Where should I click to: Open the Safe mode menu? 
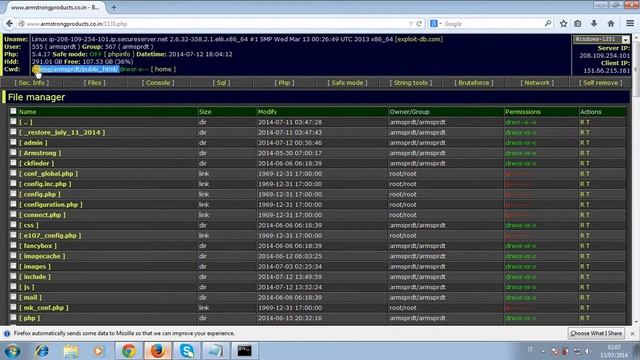click(x=347, y=82)
